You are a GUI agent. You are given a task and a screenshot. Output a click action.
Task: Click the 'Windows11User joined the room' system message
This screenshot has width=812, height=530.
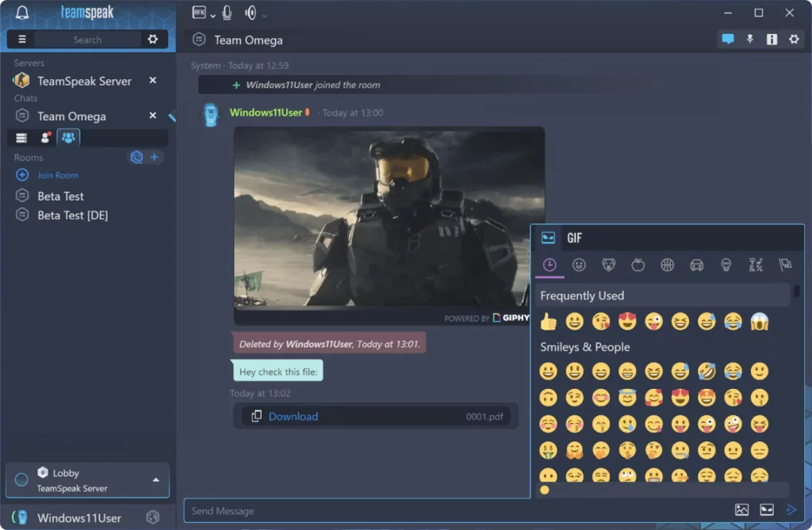click(312, 85)
